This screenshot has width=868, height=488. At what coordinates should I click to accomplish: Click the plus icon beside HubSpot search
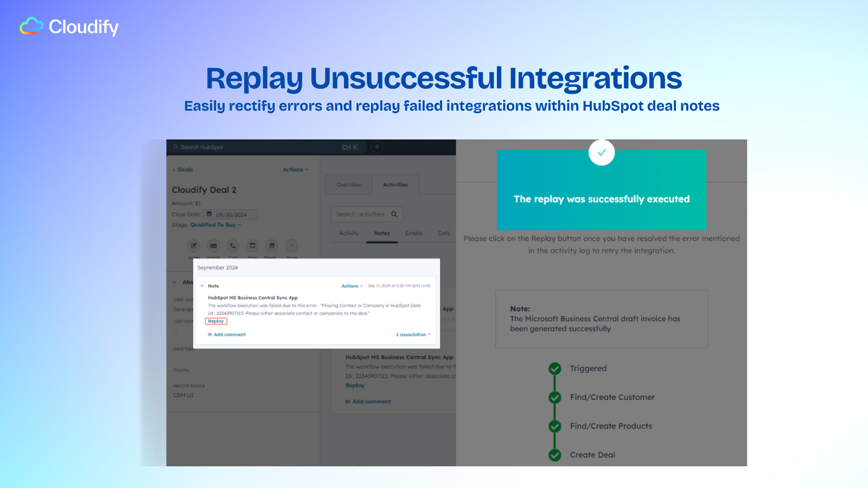(377, 147)
